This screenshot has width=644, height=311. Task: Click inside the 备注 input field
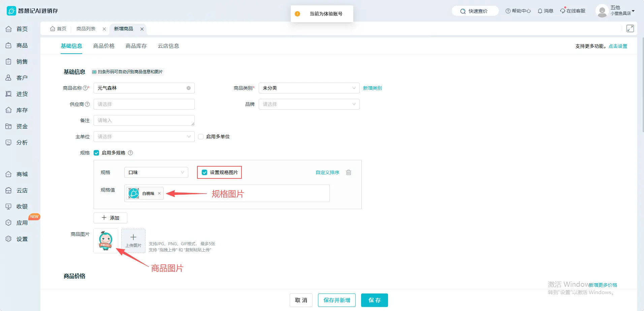(x=144, y=120)
